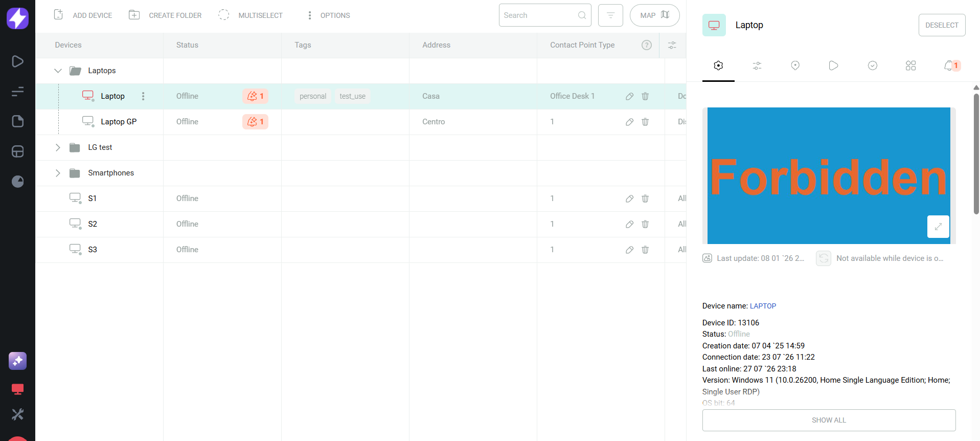Click the Forbidden screenshot thumbnail
Image resolution: width=980 pixels, height=441 pixels.
(829, 175)
